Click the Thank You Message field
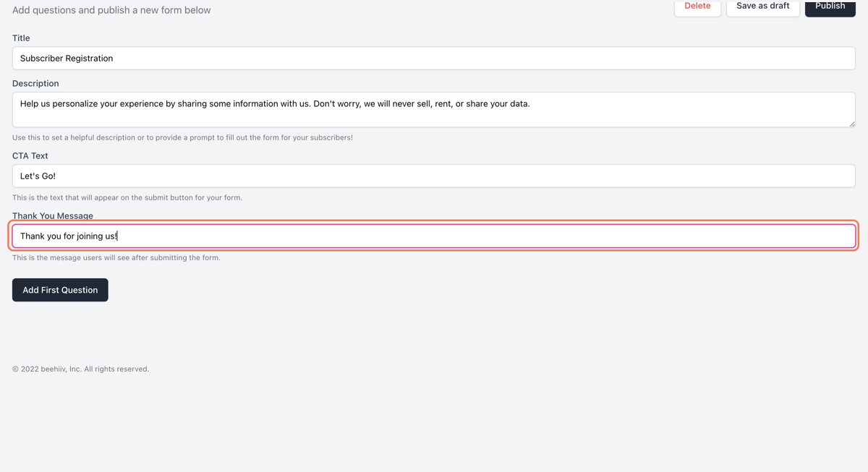The height and width of the screenshot is (472, 868). pos(434,236)
